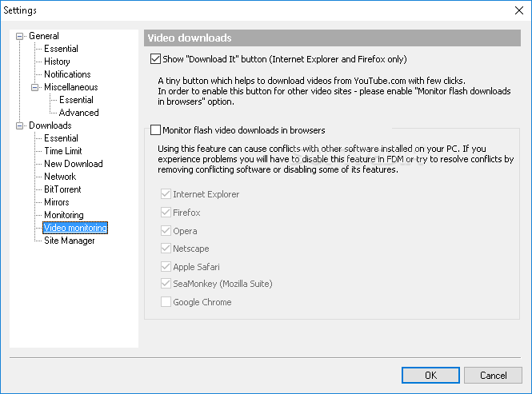This screenshot has height=394, width=532.
Task: Enable Monitor flash video downloads in browsers
Action: [155, 129]
